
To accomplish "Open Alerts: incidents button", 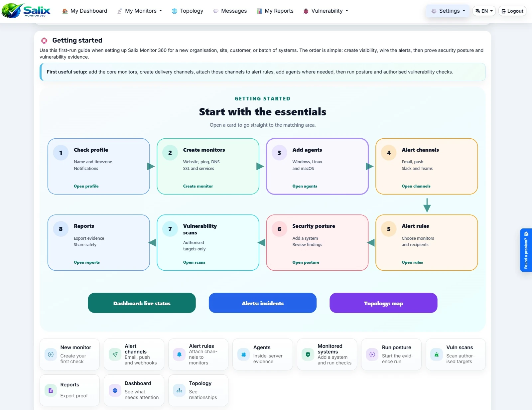I will 263,303.
